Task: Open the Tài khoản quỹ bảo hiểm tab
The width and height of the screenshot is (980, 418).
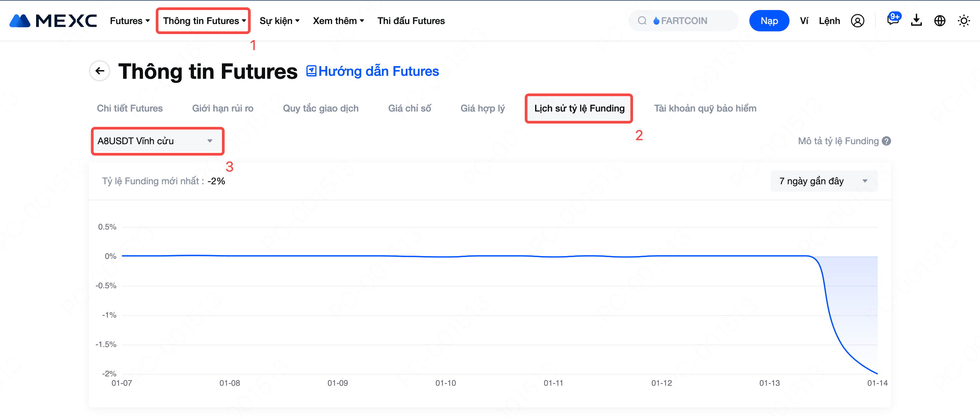Action: 705,108
